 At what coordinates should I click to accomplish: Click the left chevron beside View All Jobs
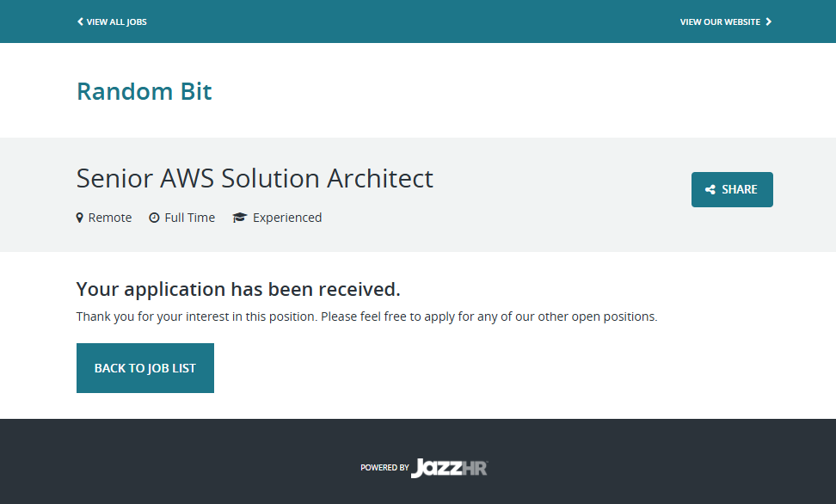tap(80, 22)
